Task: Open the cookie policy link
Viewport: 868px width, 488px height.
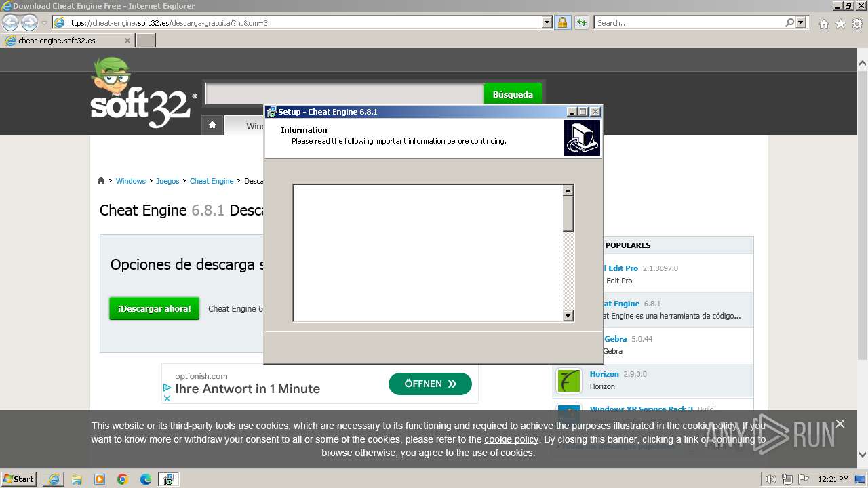Action: (511, 439)
